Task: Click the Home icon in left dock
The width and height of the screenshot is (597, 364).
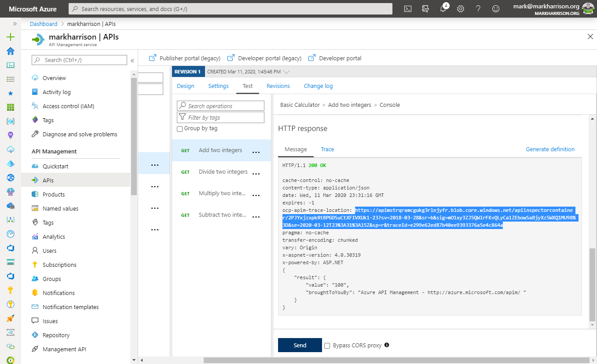Action: (10, 51)
